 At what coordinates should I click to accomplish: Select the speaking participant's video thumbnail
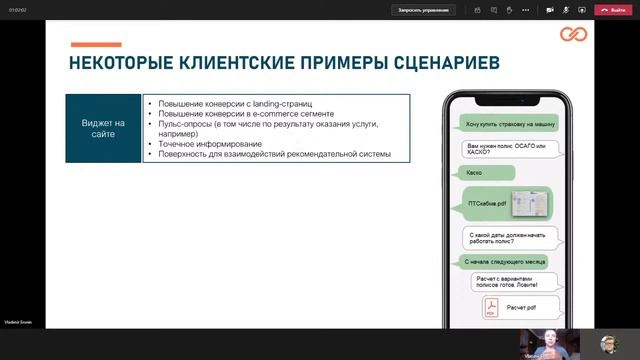click(549, 344)
